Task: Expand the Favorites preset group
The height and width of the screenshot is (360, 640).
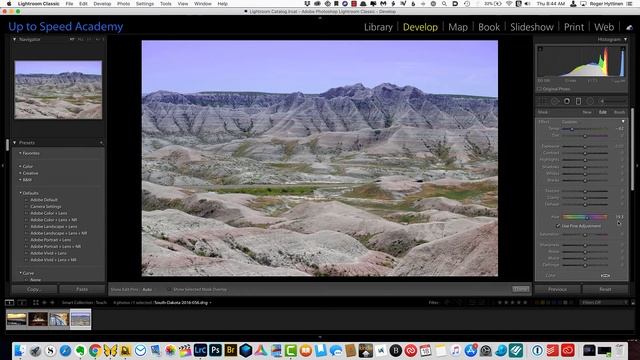Action: (20, 153)
